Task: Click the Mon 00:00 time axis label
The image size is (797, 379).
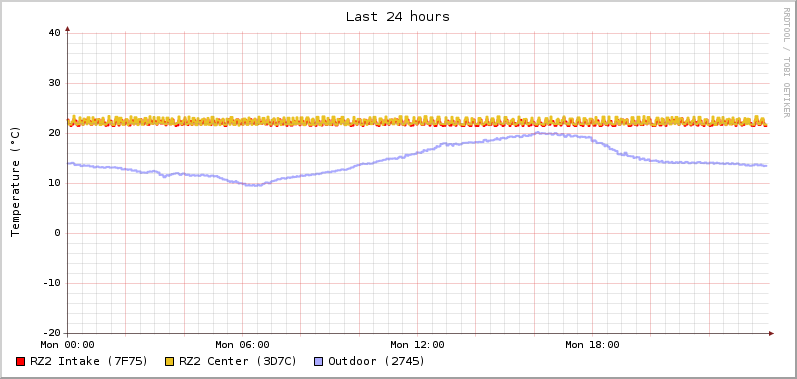Action: click(68, 345)
